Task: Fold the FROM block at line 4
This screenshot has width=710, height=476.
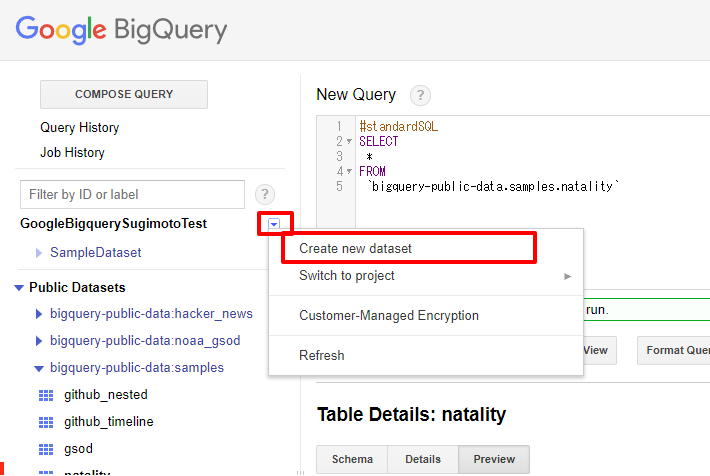Action: (349, 171)
